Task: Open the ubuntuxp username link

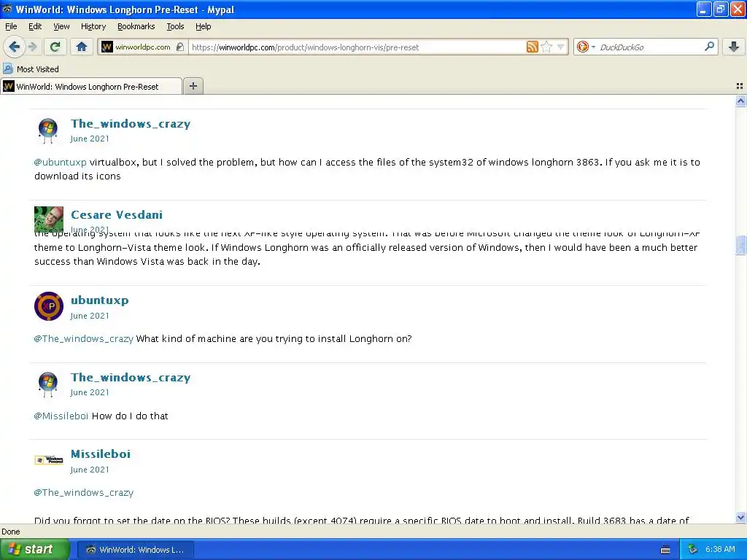Action: tap(99, 300)
